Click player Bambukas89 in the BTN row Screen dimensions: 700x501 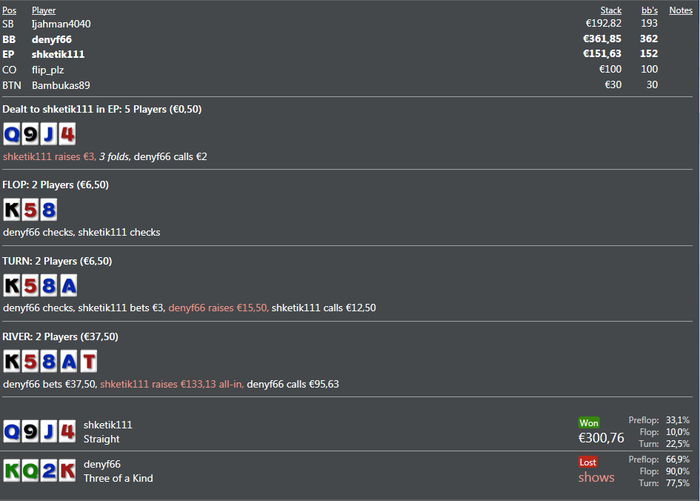click(x=61, y=85)
